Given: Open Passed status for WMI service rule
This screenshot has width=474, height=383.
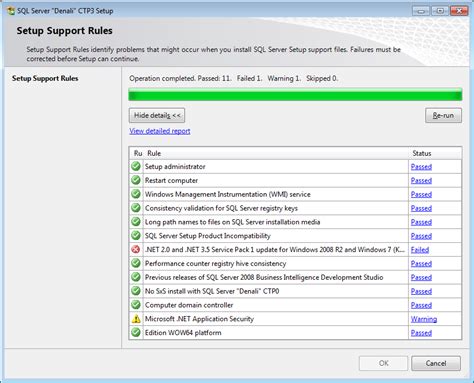Looking at the screenshot, I should (x=421, y=194).
